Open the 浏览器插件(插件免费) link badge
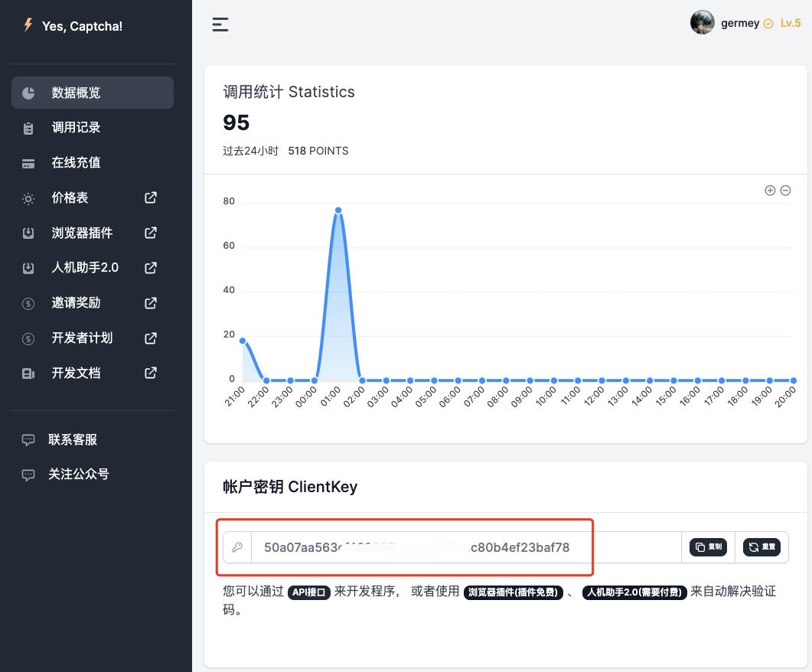Screen dimensions: 812x672 pyautogui.click(x=514, y=592)
